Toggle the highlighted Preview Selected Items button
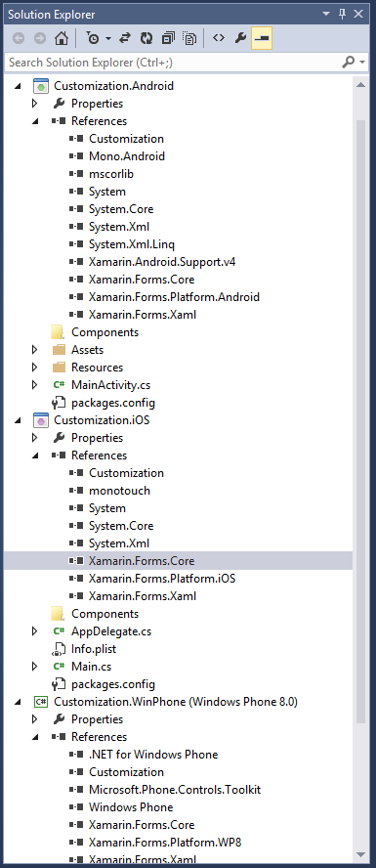Viewport: 376px width, 868px height. pos(262,38)
